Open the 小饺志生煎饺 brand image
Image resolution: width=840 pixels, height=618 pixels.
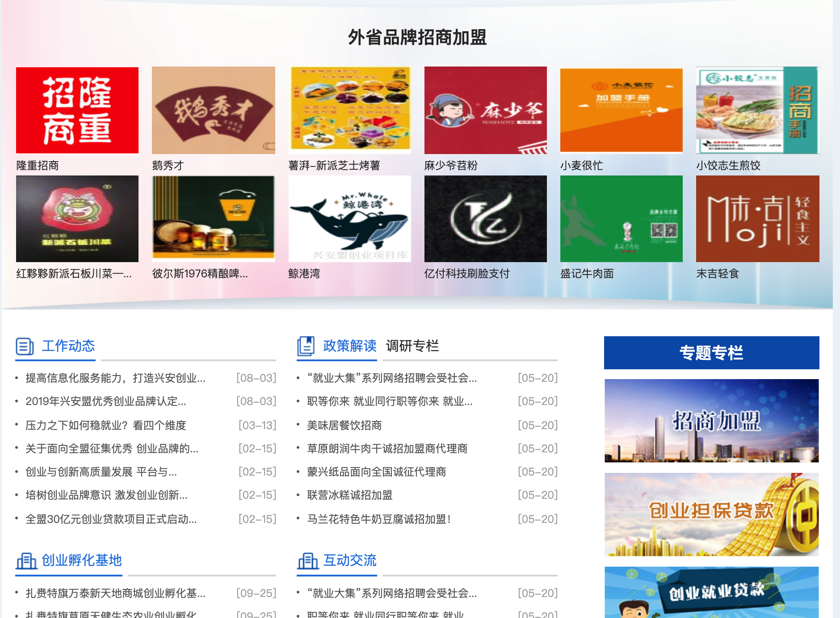click(758, 110)
